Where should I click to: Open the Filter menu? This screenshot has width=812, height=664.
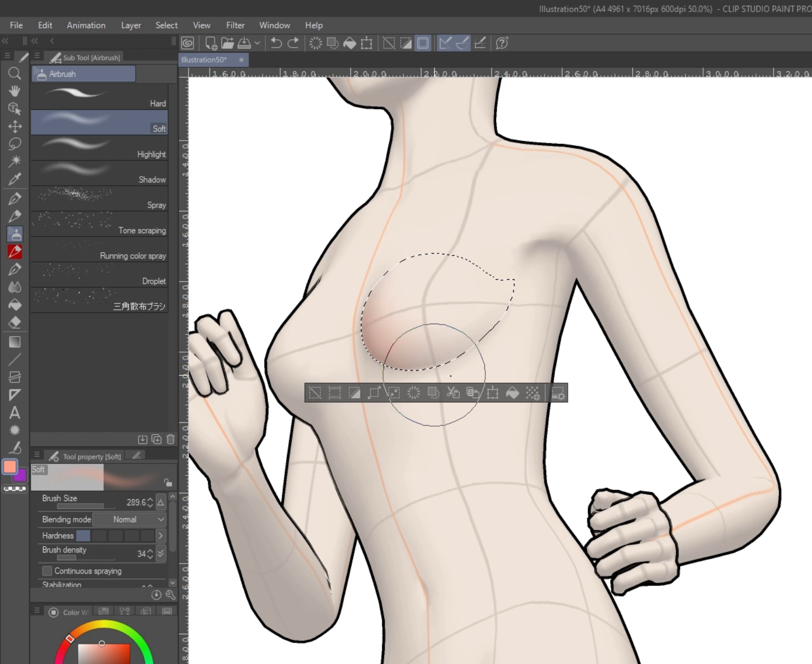[235, 25]
